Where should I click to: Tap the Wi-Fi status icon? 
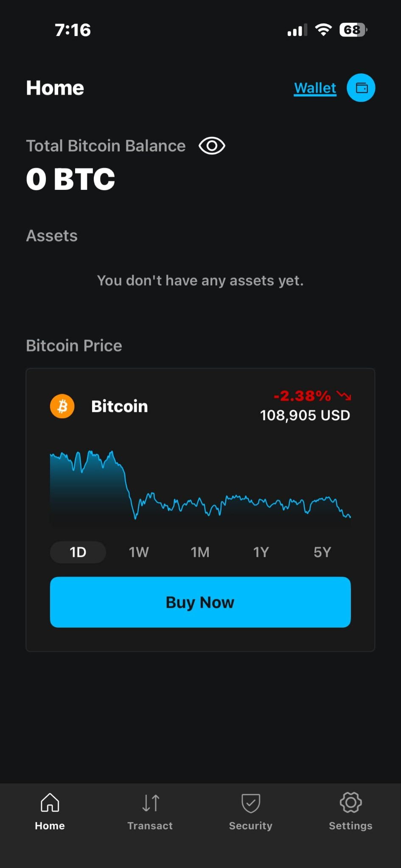pyautogui.click(x=323, y=30)
